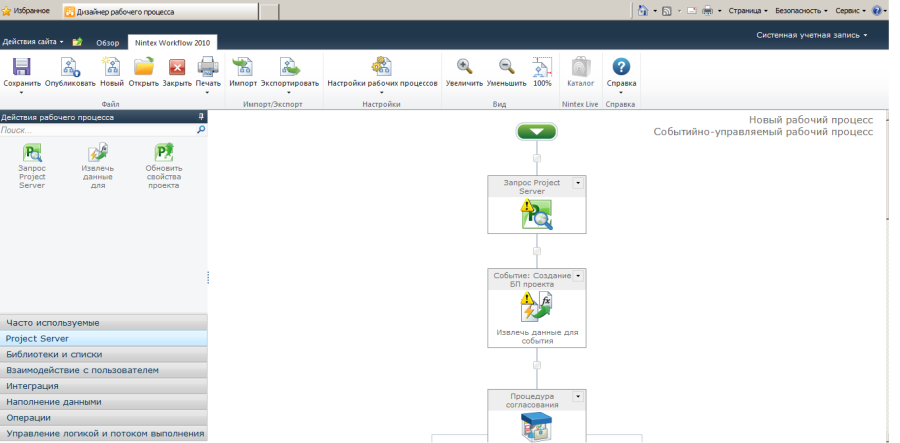Image resolution: width=900 pixels, height=443 pixels.
Task: Open the browser Сервис menu
Action: [851, 10]
